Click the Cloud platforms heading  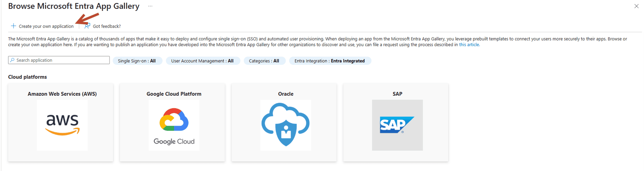click(x=27, y=77)
